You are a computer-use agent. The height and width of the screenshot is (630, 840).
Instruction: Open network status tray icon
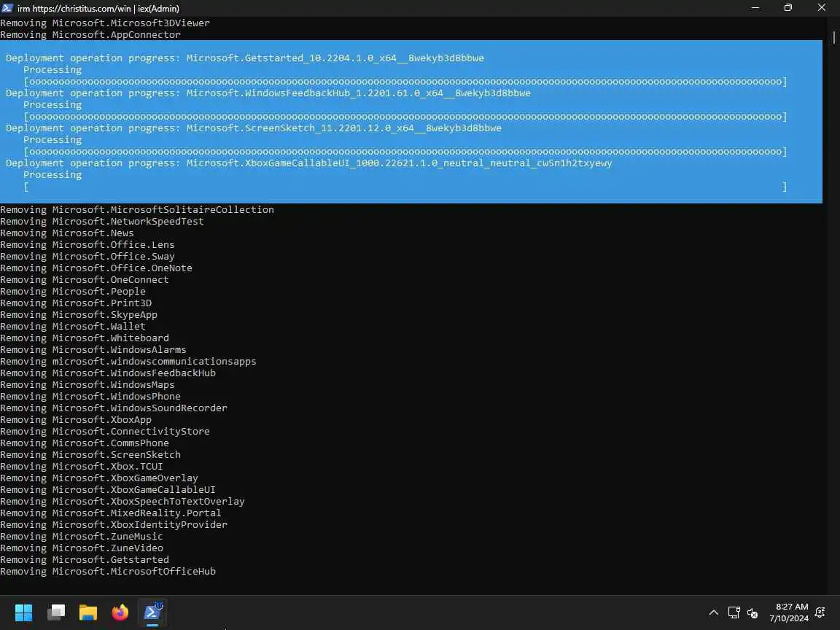pyautogui.click(x=734, y=612)
